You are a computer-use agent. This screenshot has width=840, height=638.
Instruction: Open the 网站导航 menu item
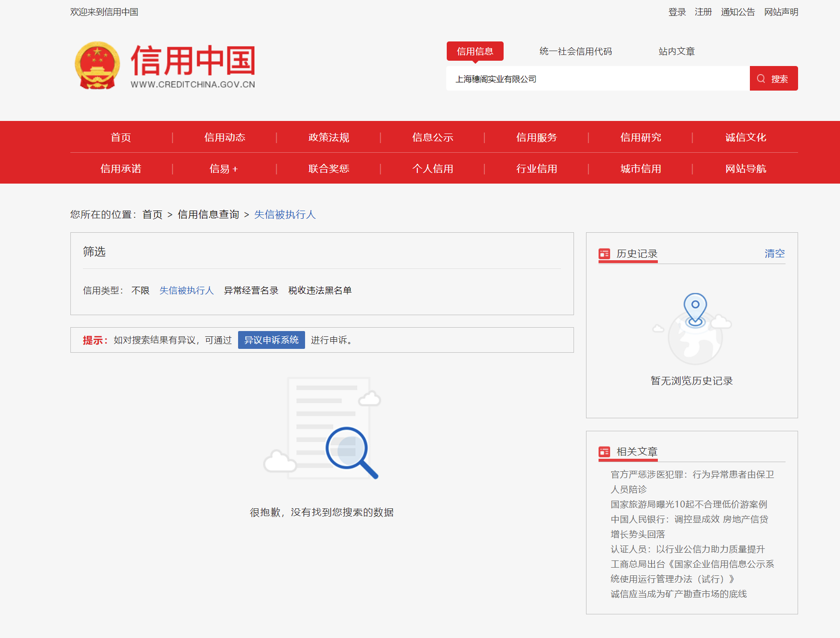745,169
